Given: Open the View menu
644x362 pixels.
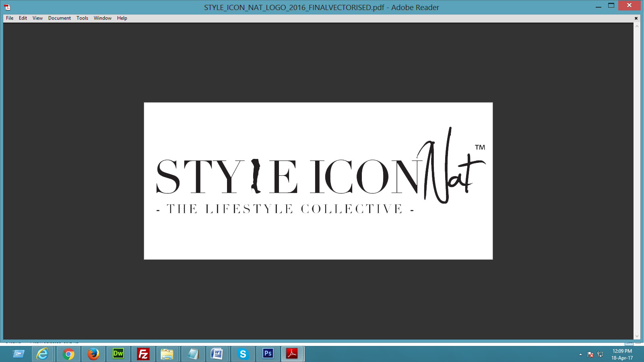Looking at the screenshot, I should point(37,18).
